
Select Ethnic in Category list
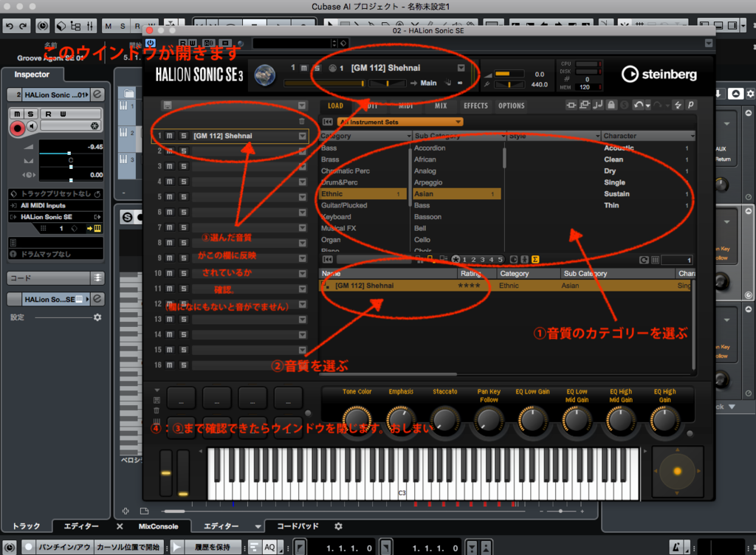[x=362, y=193]
